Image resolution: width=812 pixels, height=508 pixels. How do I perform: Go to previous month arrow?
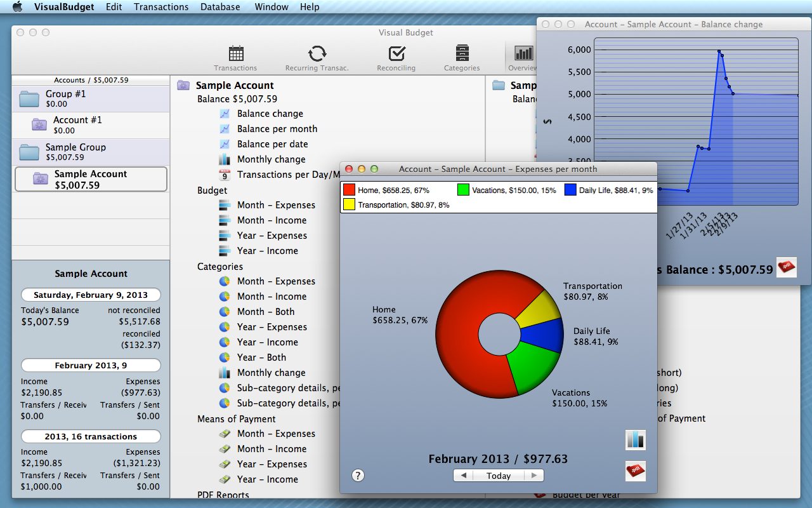(x=463, y=476)
